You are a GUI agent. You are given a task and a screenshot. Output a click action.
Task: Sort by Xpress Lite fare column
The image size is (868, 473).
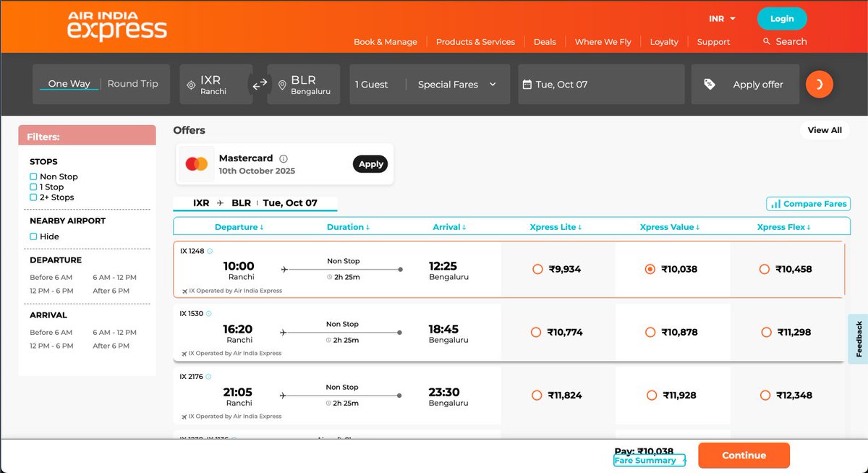click(556, 227)
